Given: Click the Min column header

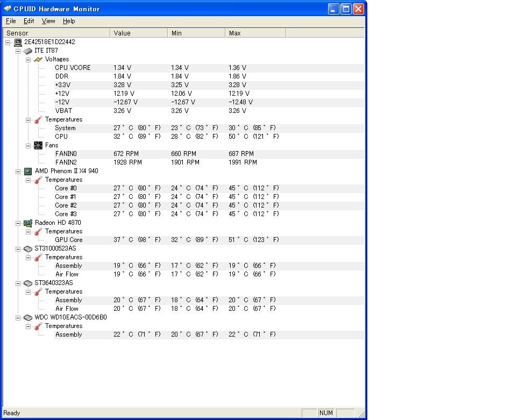Looking at the screenshot, I should (196, 33).
